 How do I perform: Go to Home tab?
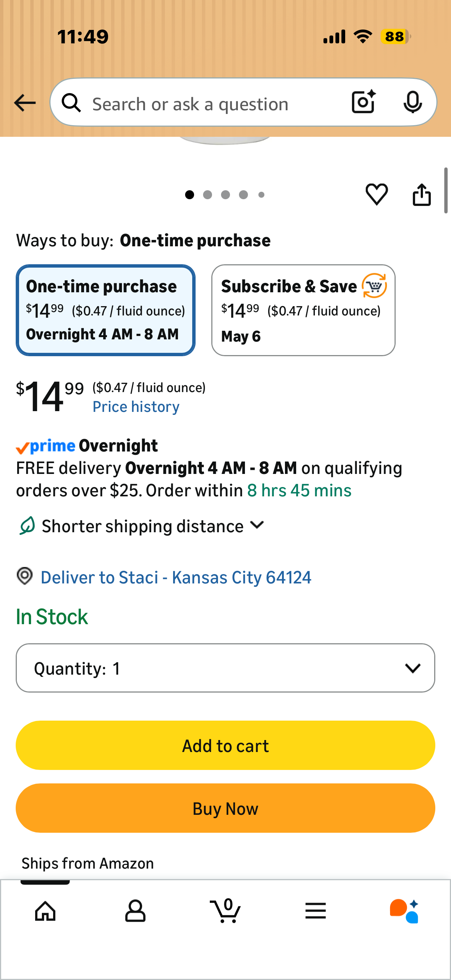click(x=45, y=911)
